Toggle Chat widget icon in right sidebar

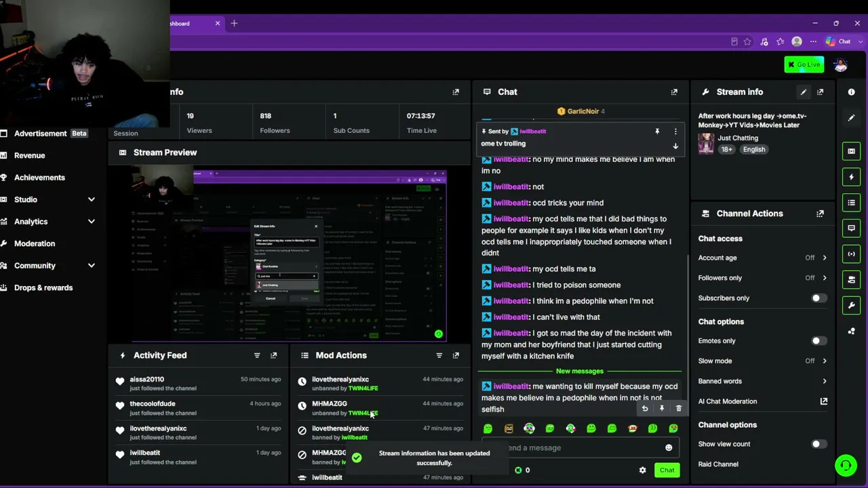tap(851, 228)
